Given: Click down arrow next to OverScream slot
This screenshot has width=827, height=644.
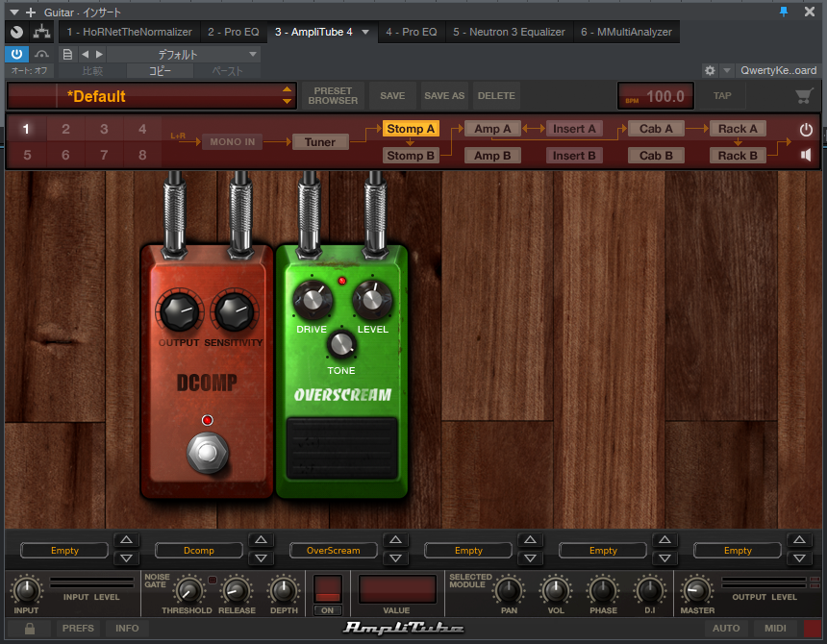Looking at the screenshot, I should [x=395, y=558].
